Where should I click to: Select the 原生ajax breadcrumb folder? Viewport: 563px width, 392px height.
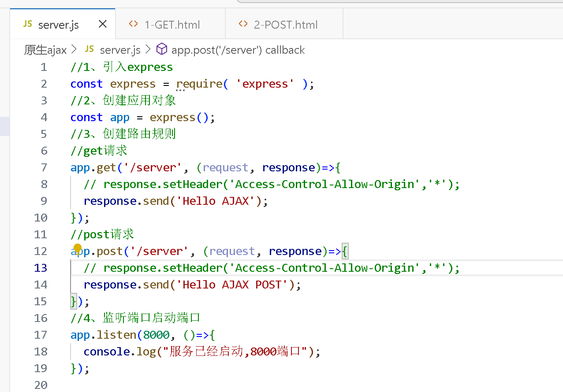pyautogui.click(x=45, y=50)
